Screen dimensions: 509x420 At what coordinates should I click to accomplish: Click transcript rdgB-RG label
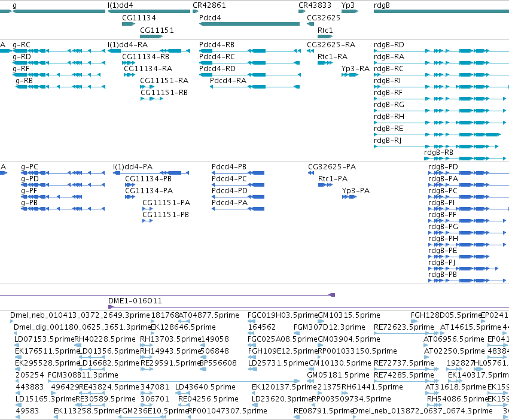[389, 104]
